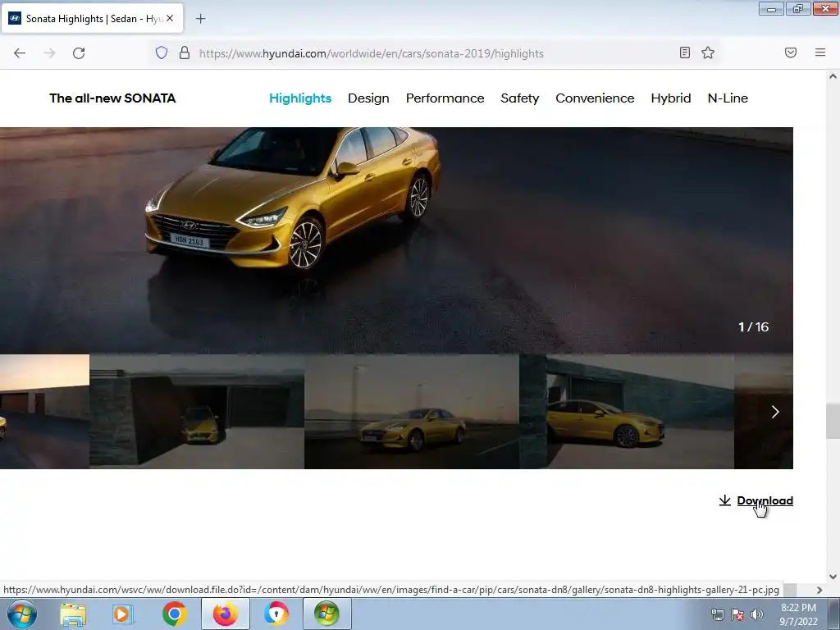840x630 pixels.
Task: Click the URL address field
Action: click(x=434, y=53)
